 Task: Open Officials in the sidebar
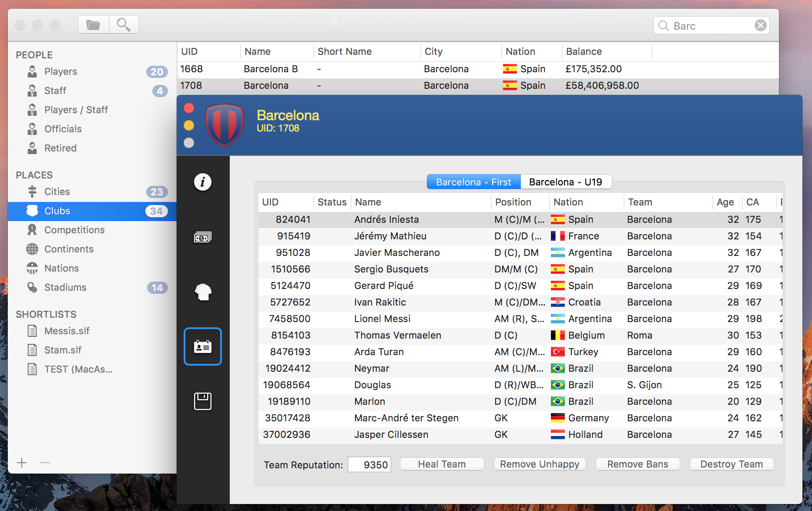[92, 129]
